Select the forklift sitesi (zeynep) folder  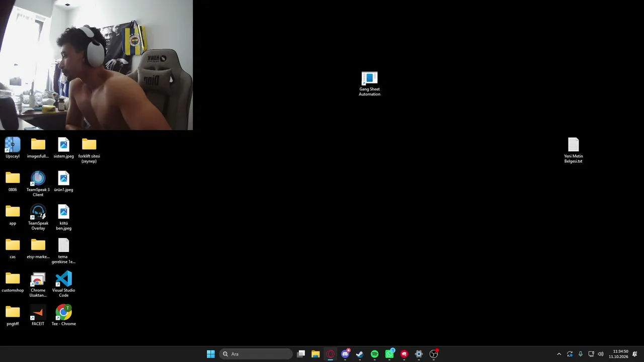pyautogui.click(x=89, y=150)
